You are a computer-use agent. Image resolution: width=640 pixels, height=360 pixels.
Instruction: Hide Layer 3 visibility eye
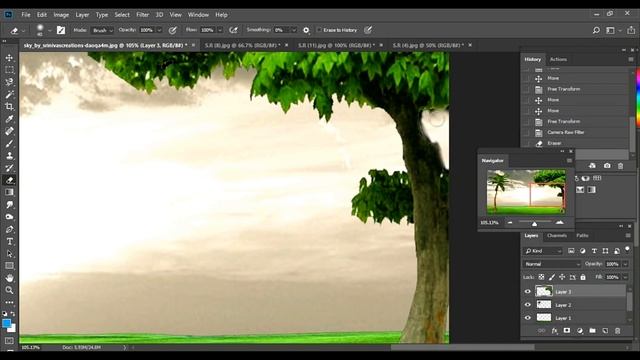[527, 291]
